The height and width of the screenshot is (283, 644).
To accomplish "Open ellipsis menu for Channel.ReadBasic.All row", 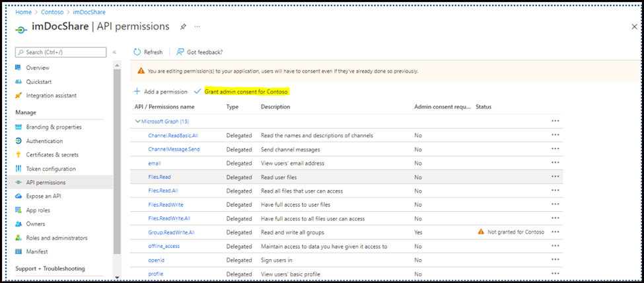I will [555, 135].
